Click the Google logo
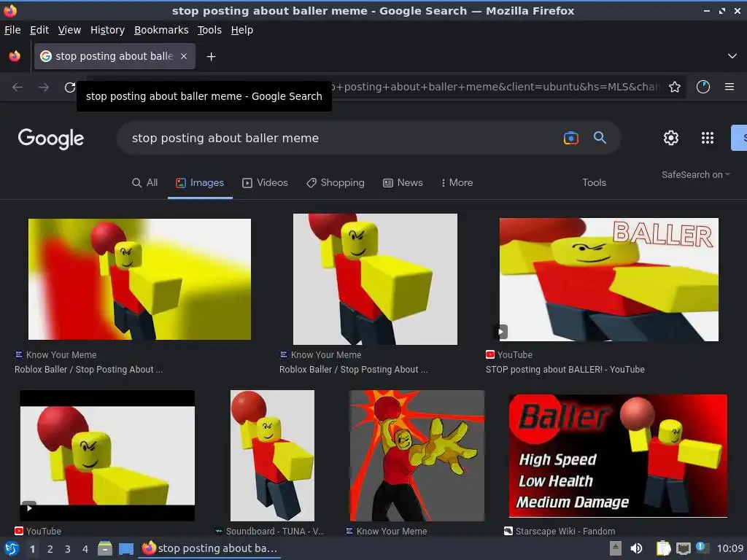747x560 pixels. tap(51, 139)
